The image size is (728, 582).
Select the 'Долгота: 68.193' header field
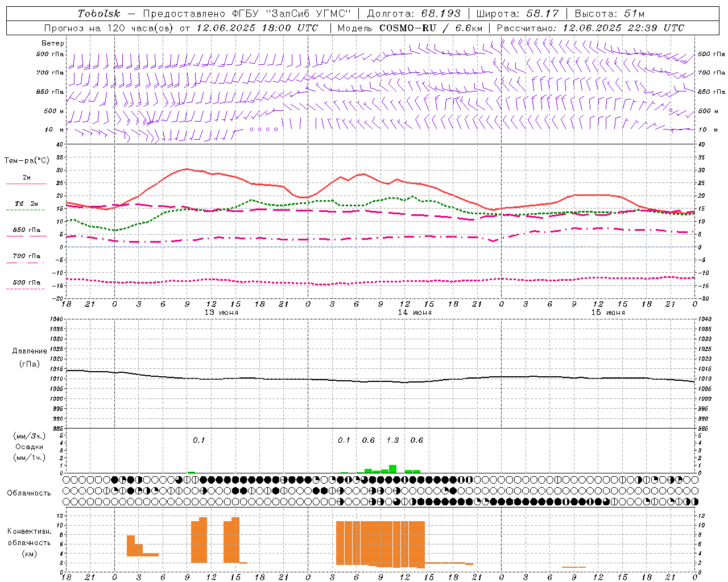[414, 14]
